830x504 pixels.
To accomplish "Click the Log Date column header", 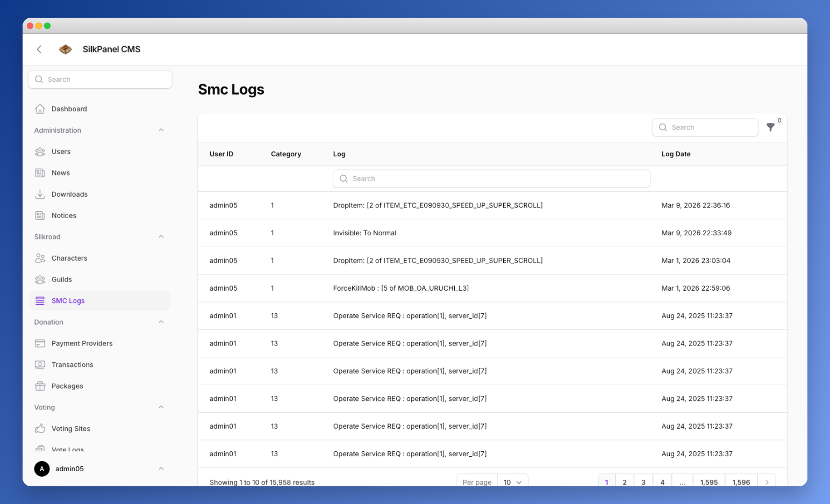I will (x=676, y=154).
